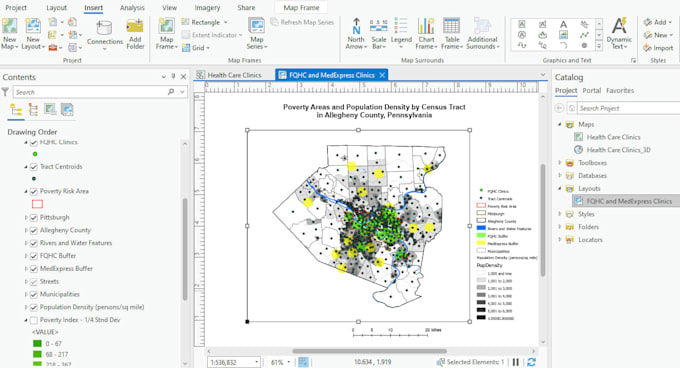The height and width of the screenshot is (368, 680).
Task: Click Add in Styles group
Action: coord(657,22)
